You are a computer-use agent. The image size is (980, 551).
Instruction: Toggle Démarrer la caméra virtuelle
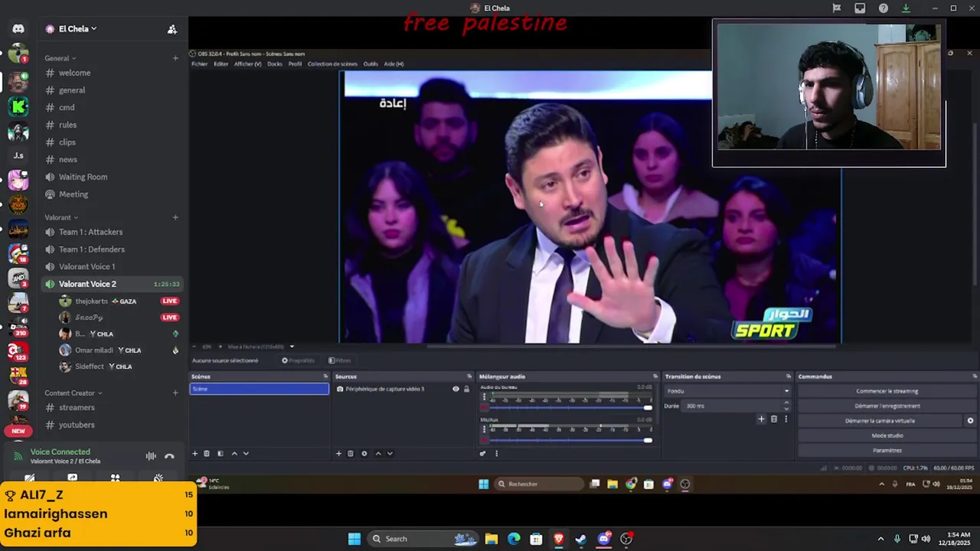(x=880, y=421)
